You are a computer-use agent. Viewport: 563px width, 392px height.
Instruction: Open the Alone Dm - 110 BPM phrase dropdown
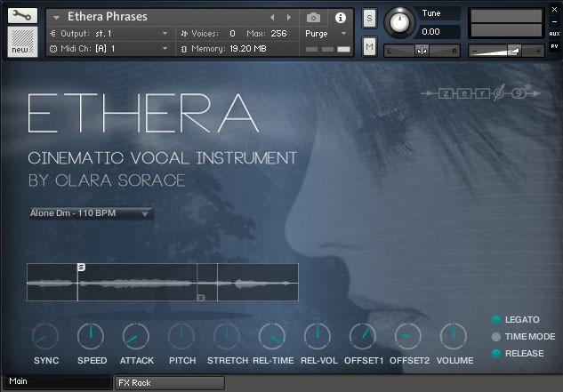pyautogui.click(x=90, y=213)
